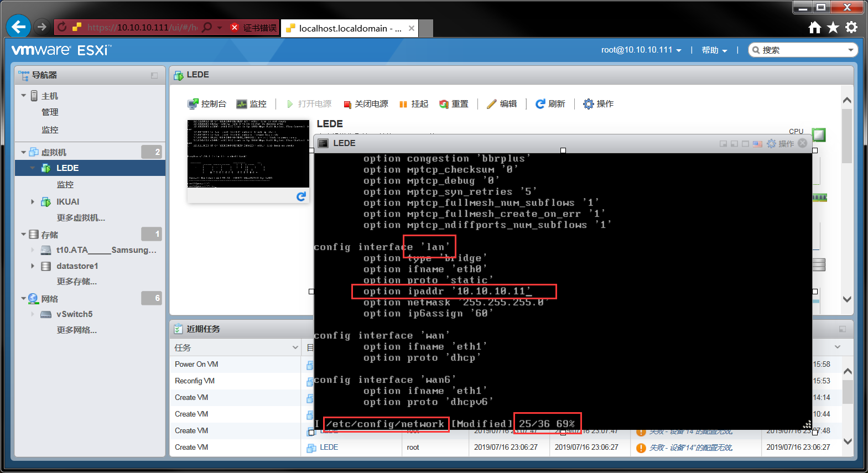Open 管理 under host
The image size is (868, 473).
click(x=50, y=112)
